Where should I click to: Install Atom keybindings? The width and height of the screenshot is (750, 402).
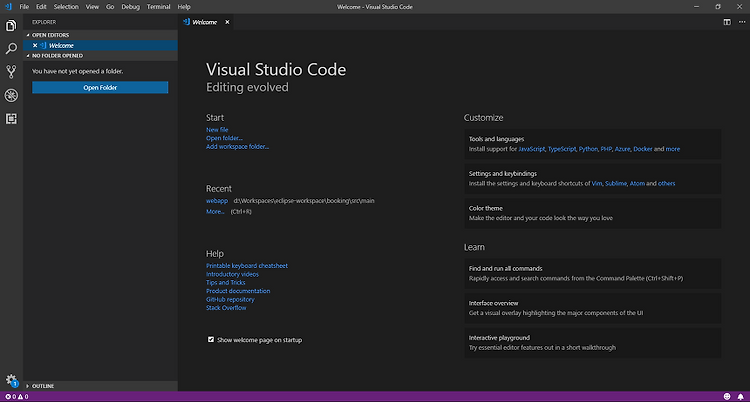pos(637,184)
